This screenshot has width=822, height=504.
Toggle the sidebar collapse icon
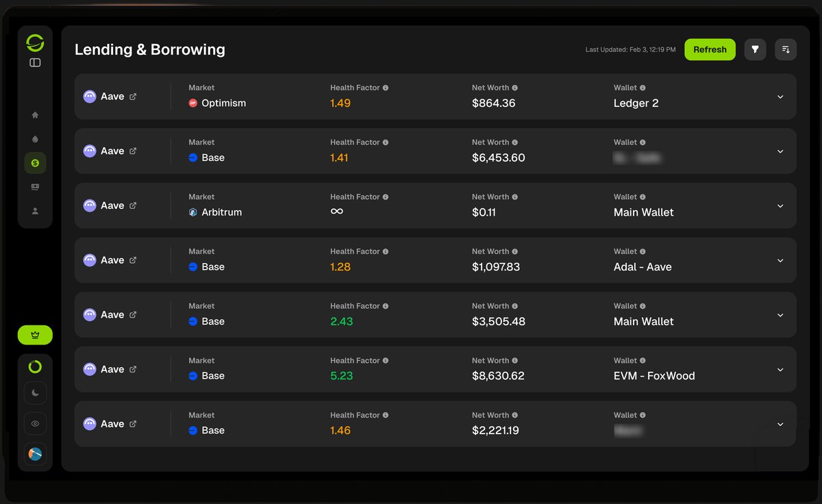click(35, 62)
